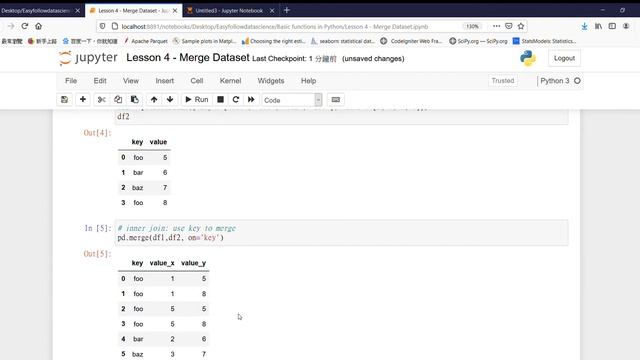Open the CodeIgniter Web Framework bookmark
Image resolution: width=640 pixels, height=360 pixels.
(412, 41)
